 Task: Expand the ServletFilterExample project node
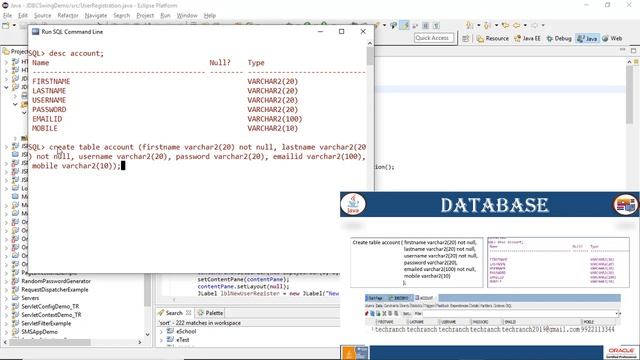point(6,323)
